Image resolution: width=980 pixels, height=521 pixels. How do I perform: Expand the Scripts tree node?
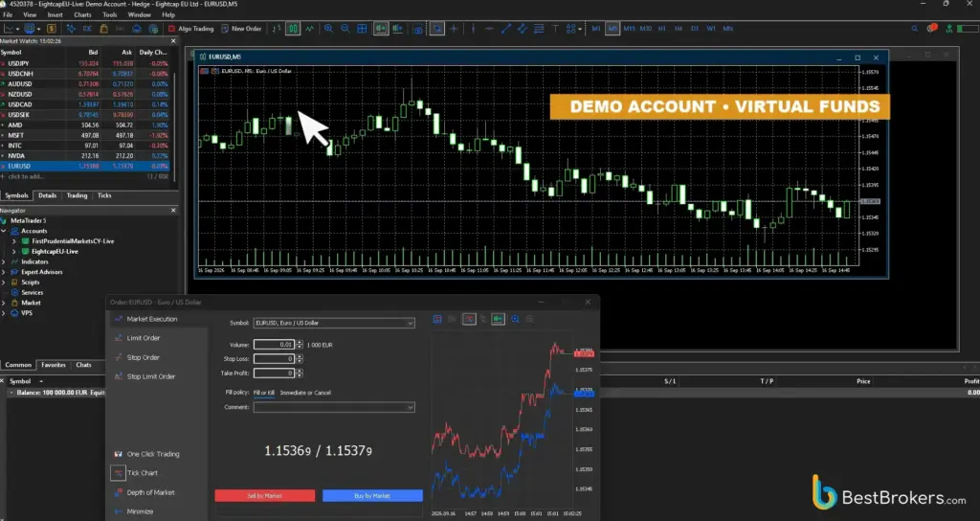click(x=4, y=283)
